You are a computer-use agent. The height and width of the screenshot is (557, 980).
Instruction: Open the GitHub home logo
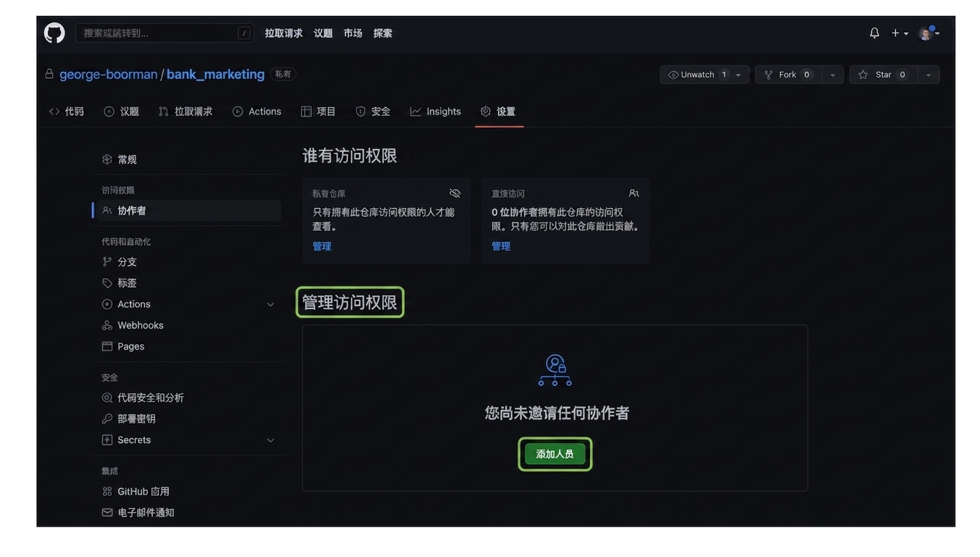(x=54, y=33)
